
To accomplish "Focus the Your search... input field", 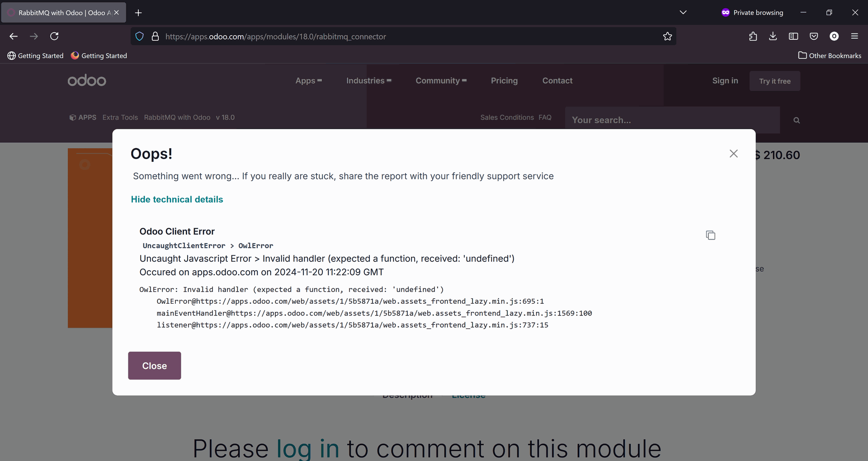I will (672, 120).
